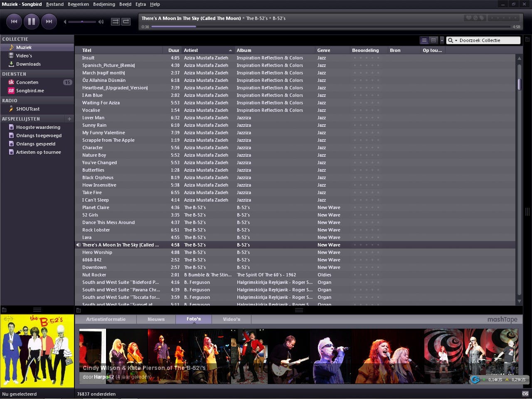Open the Bediening menu
Screen dimensions: 532x399
tap(104, 4)
